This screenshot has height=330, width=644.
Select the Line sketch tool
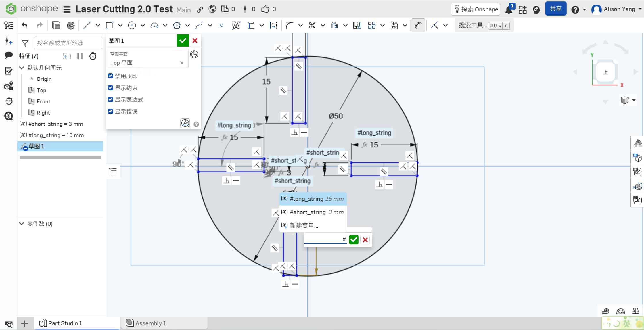(87, 25)
